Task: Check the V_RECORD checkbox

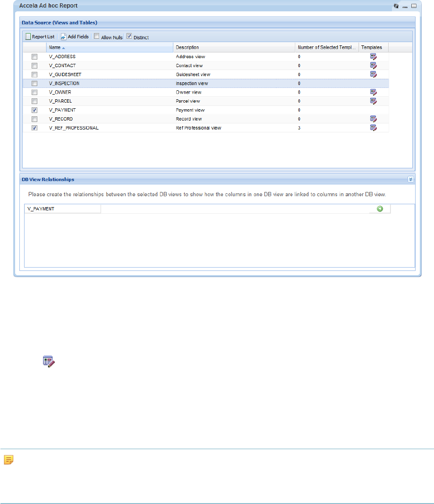Action: 34,119
